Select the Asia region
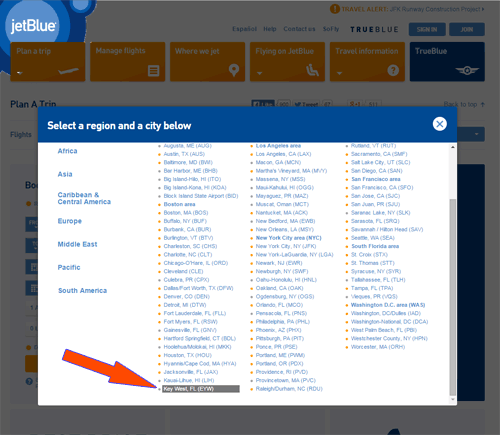Screen dimensions: 500x435 [65, 174]
